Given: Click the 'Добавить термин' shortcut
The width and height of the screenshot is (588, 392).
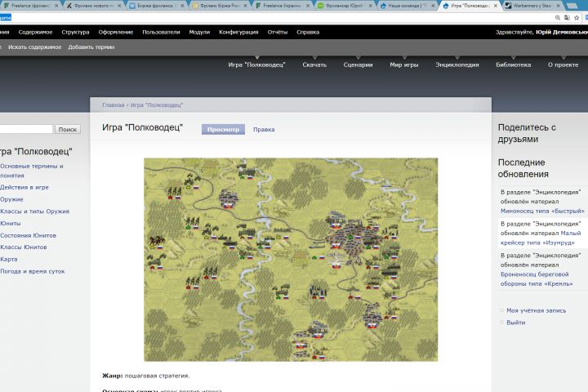Looking at the screenshot, I should coord(91,47).
